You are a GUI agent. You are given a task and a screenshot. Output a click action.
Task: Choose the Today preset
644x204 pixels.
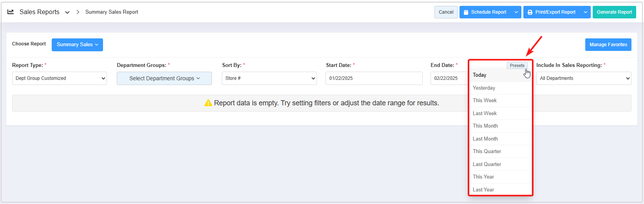[479, 75]
